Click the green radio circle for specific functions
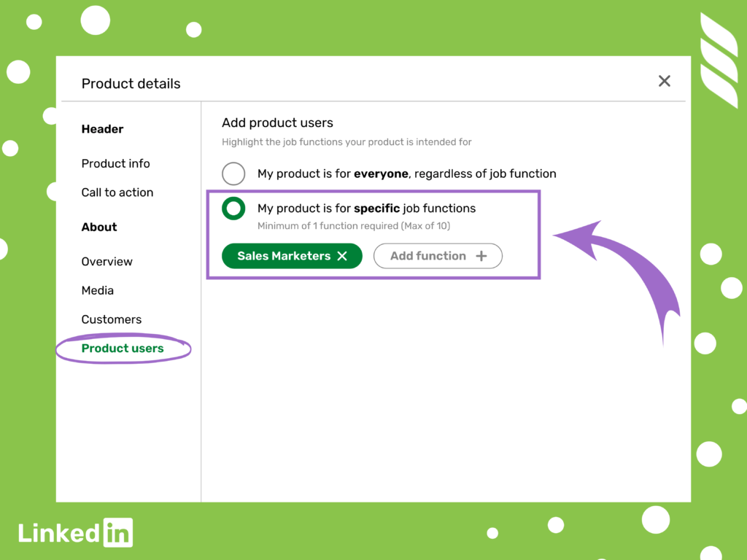This screenshot has height=560, width=747. point(233,209)
